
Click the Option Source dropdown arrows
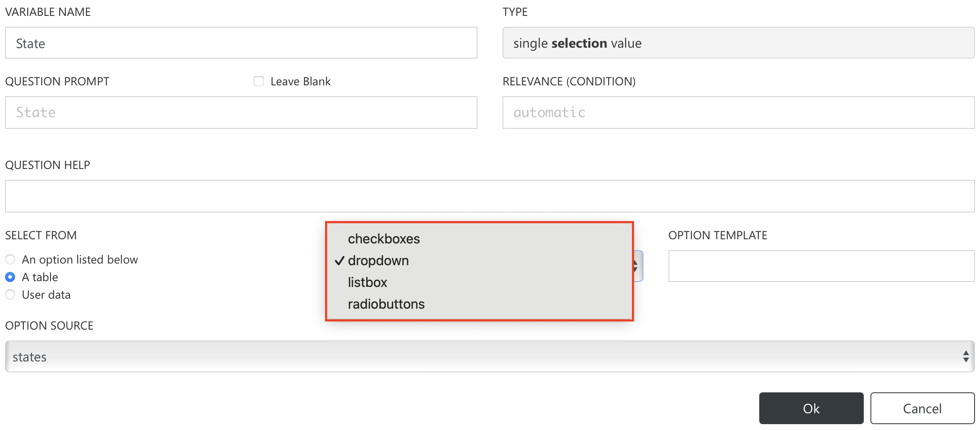point(966,357)
